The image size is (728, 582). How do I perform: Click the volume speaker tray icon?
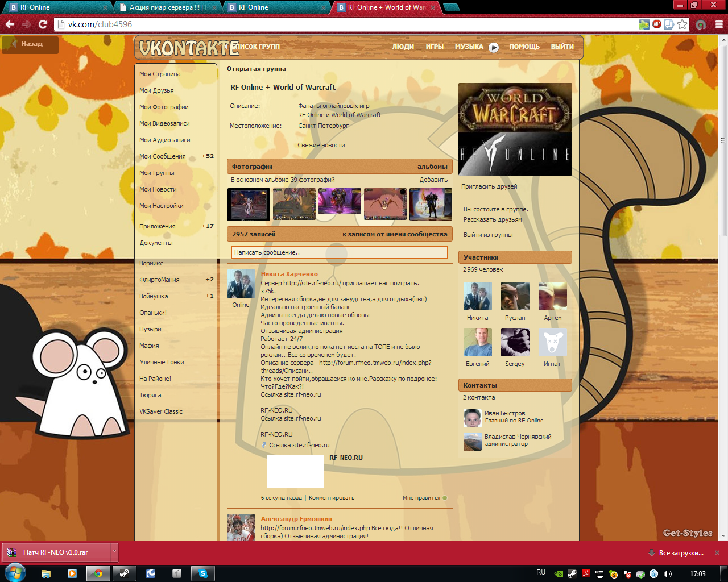pos(667,574)
